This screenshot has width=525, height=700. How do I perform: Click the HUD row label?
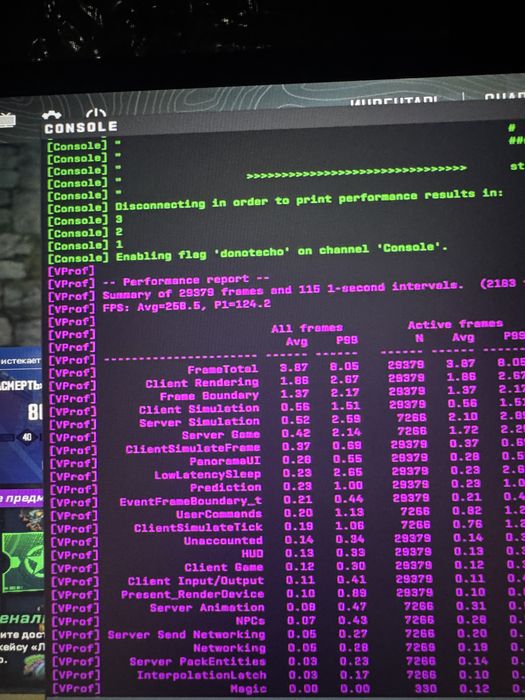(x=253, y=554)
